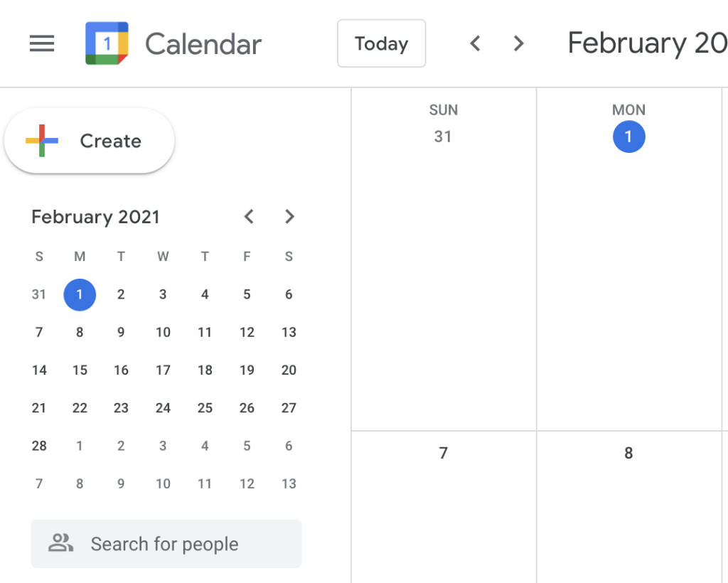The image size is (728, 583).
Task: Select February 25 in the mini calendar
Action: 205,408
